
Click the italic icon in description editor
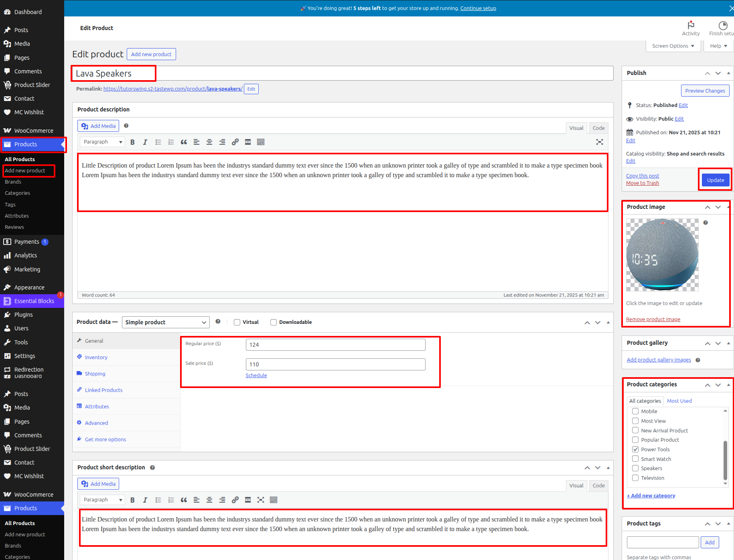coord(145,142)
